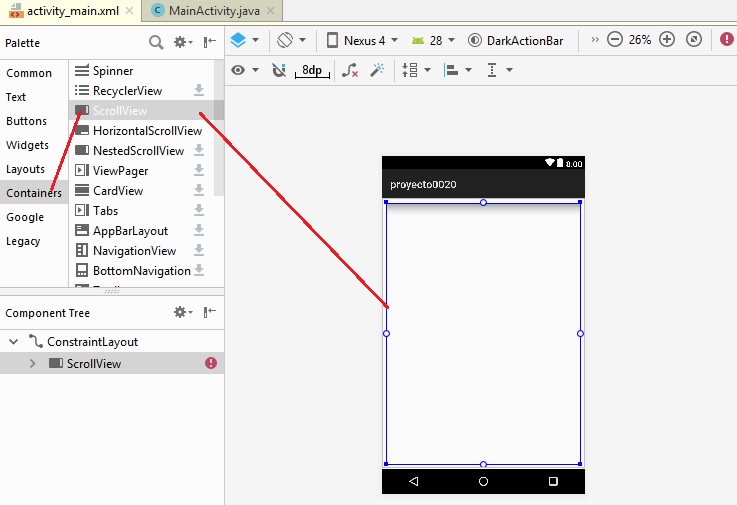This screenshot has width=737, height=505.
Task: Select CardView in the palette list
Action: click(x=117, y=191)
